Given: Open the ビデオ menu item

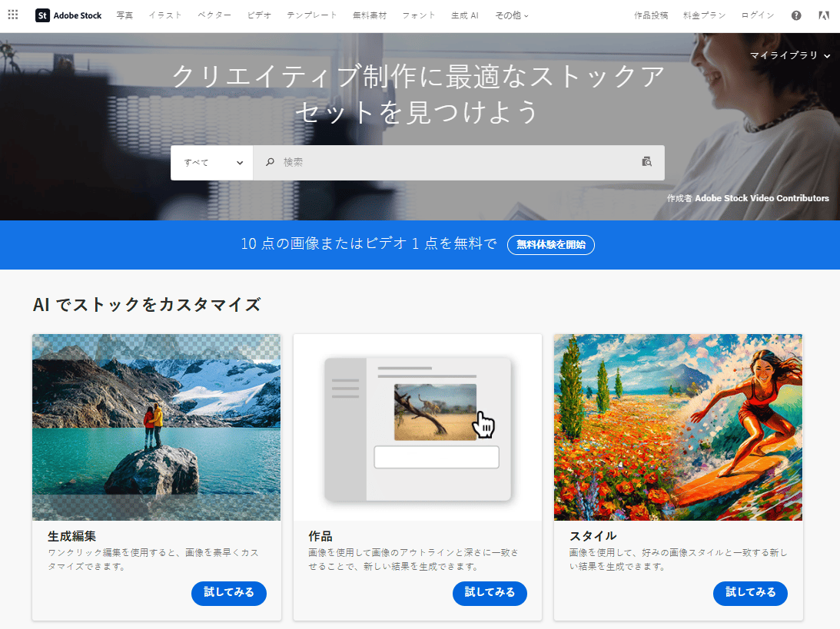Looking at the screenshot, I should [259, 15].
